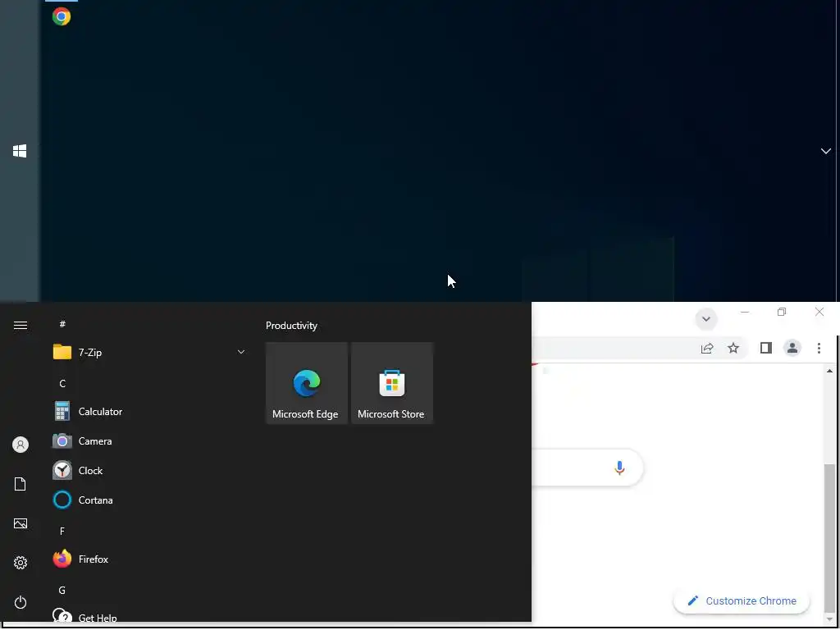840x630 pixels.
Task: Launch the Camera app icon
Action: [x=62, y=441]
